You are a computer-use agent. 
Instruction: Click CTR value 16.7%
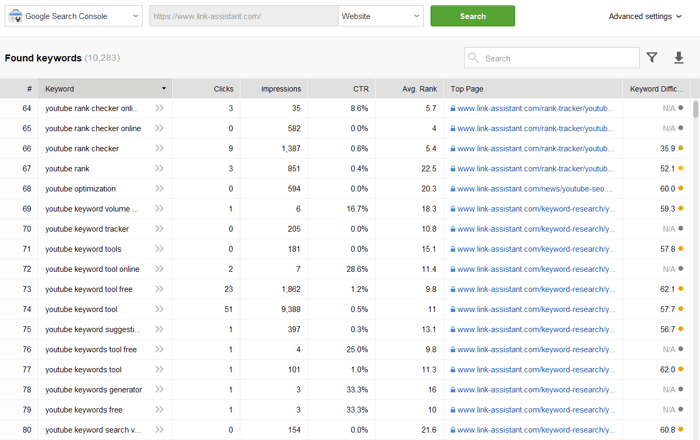(357, 209)
